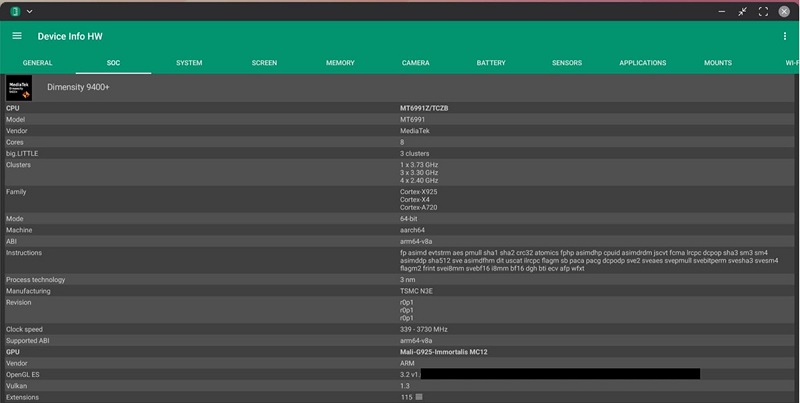Click the app icon in the title bar
The height and width of the screenshot is (403, 800).
pos(15,11)
